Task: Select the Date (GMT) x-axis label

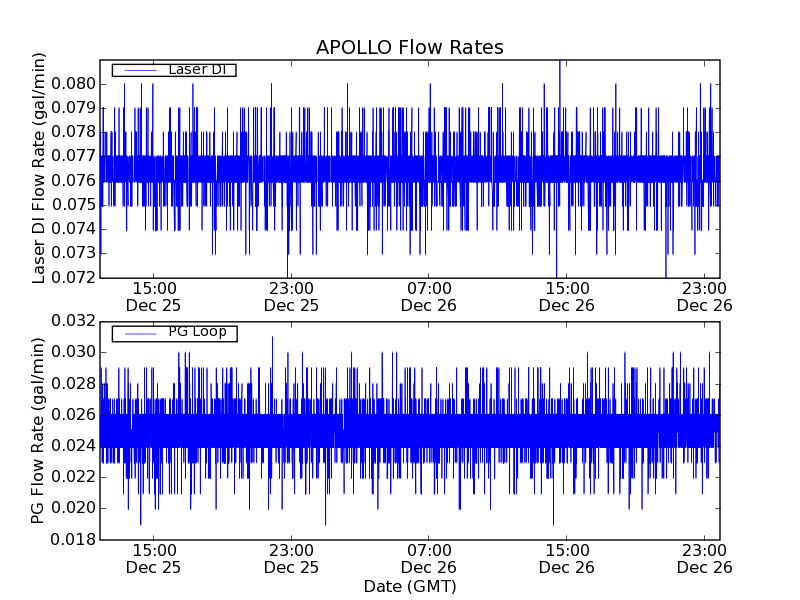Action: pyautogui.click(x=409, y=586)
